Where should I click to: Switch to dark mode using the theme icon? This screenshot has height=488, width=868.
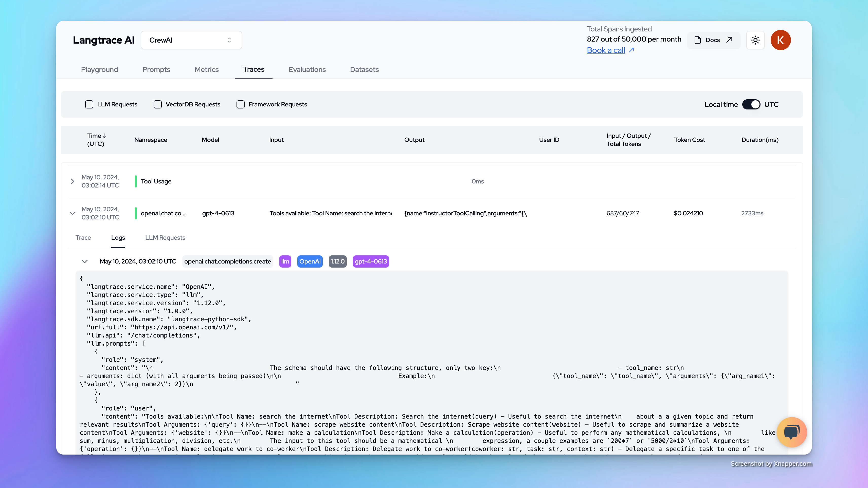pyautogui.click(x=755, y=40)
